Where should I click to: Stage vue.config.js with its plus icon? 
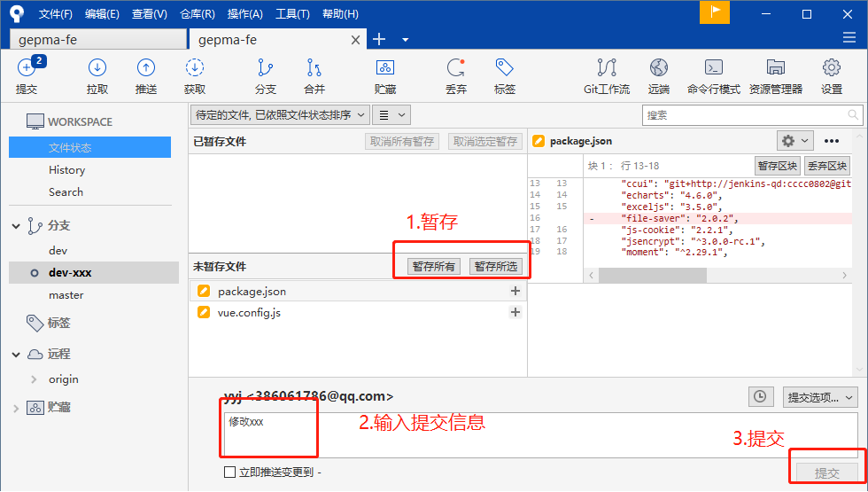515,312
